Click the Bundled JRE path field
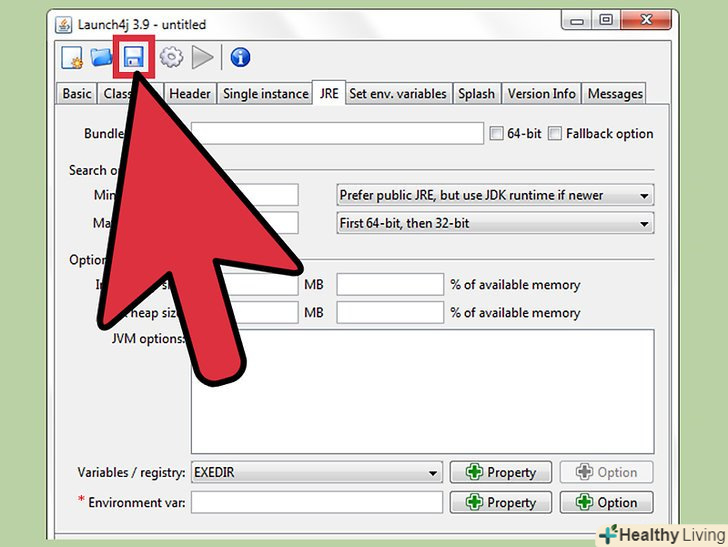Viewport: 728px width, 547px height. click(337, 134)
